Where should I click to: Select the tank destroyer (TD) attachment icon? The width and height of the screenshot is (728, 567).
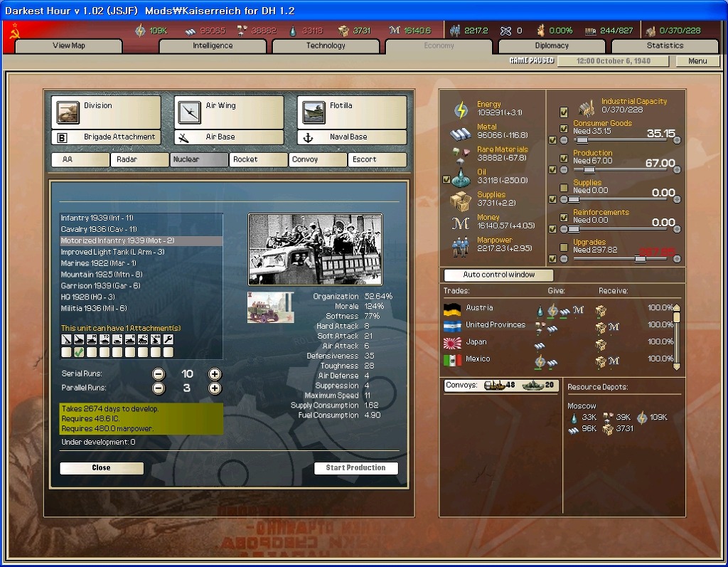[x=105, y=340]
